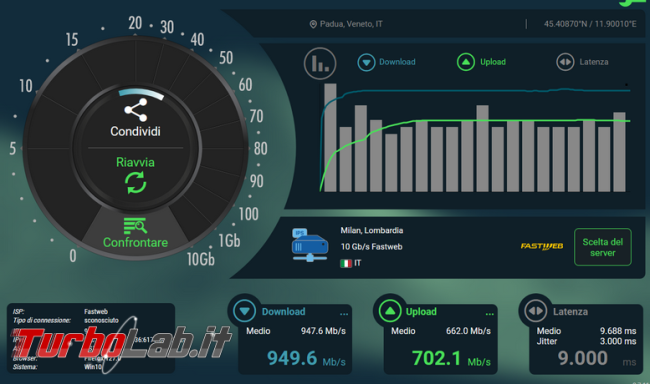This screenshot has height=384, width=650.
Task: Click the Medio 662.0 Mb/s value
Action: coord(468,331)
